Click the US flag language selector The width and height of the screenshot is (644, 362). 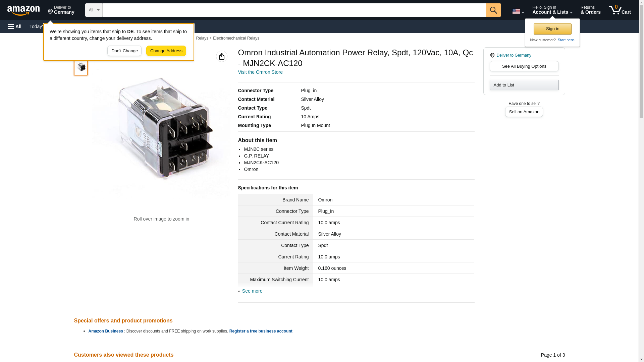518,11
